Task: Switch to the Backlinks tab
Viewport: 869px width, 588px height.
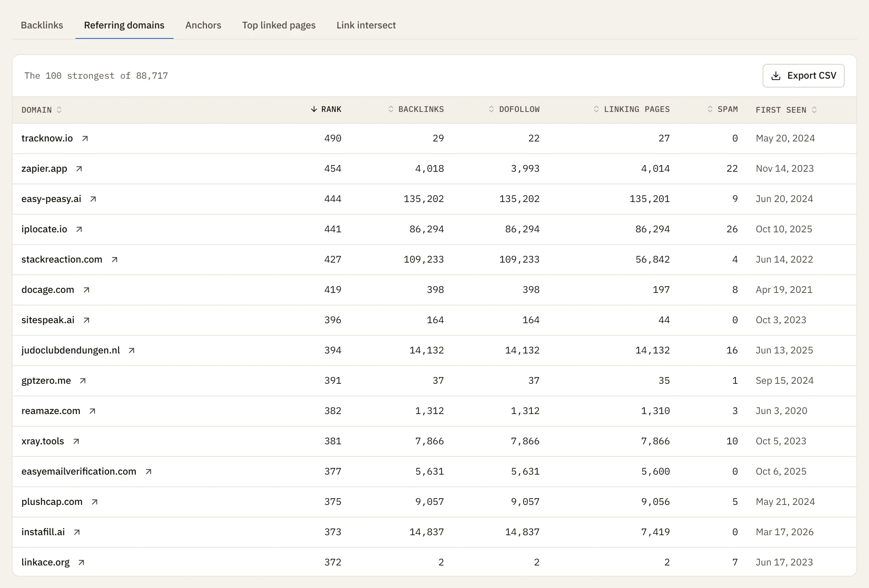Action: [x=42, y=25]
